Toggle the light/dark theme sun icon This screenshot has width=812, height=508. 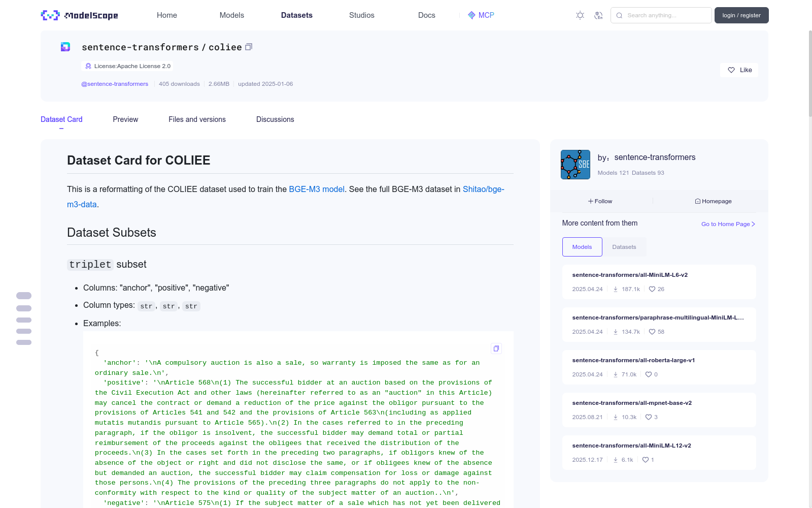click(580, 15)
